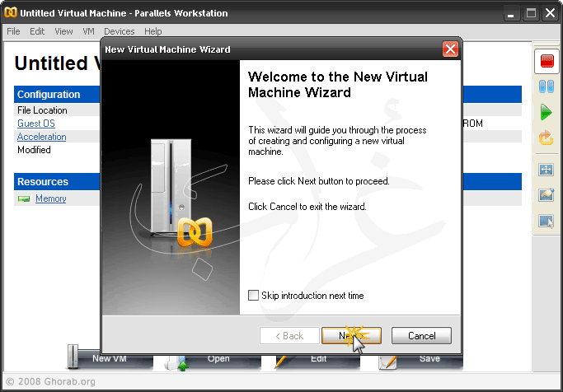Click the Open bottom button label
This screenshot has height=392, width=563.
coord(218,358)
